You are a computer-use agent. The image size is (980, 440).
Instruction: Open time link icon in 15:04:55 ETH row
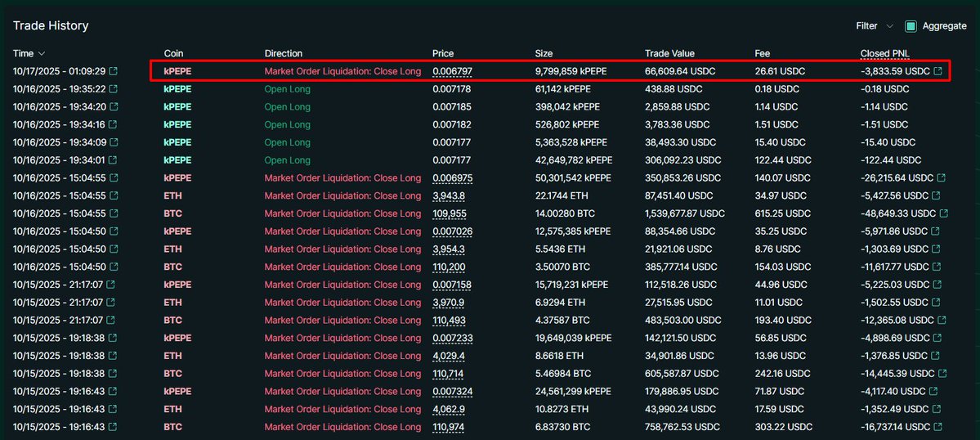click(114, 195)
